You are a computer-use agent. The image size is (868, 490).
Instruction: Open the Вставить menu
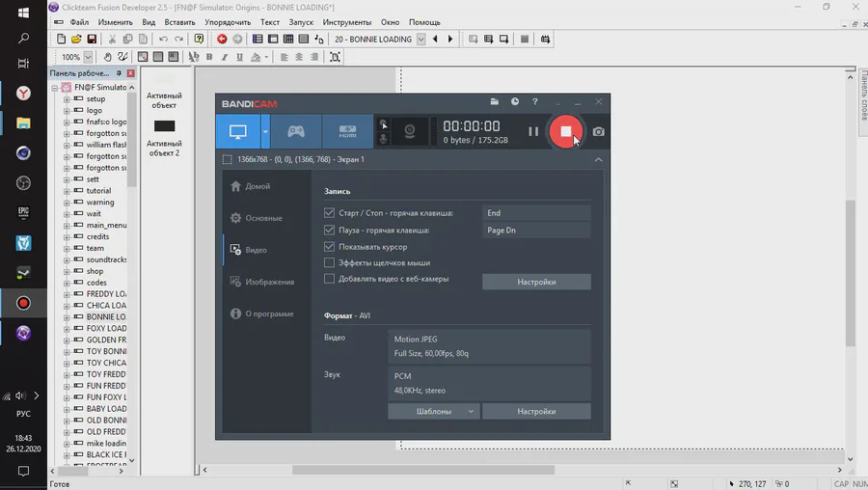(180, 22)
